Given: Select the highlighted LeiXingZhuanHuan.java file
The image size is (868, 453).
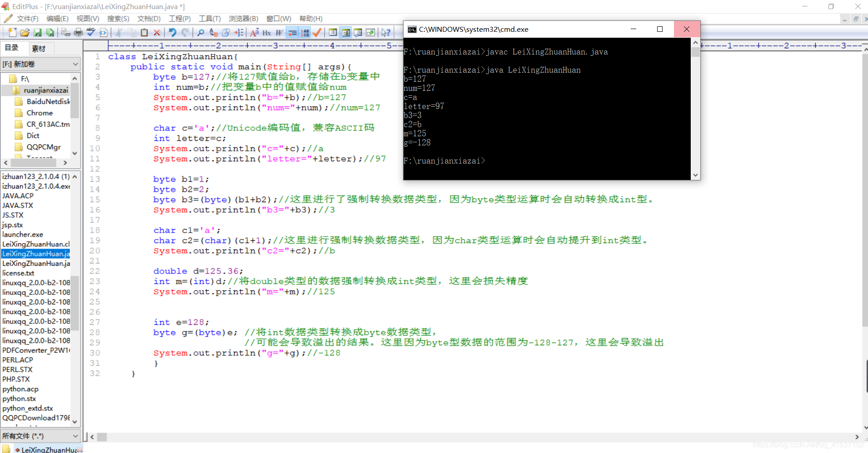Looking at the screenshot, I should pos(36,254).
